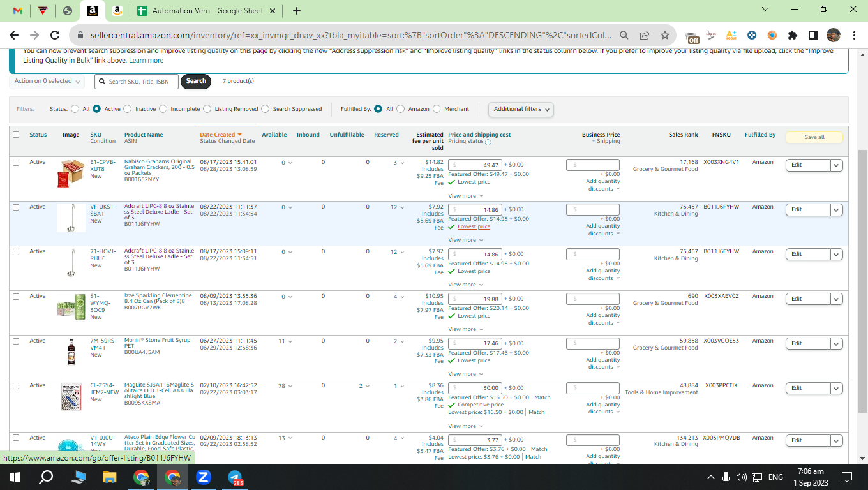868x490 pixels.
Task: Expand View more for the MagLite row
Action: [465, 426]
